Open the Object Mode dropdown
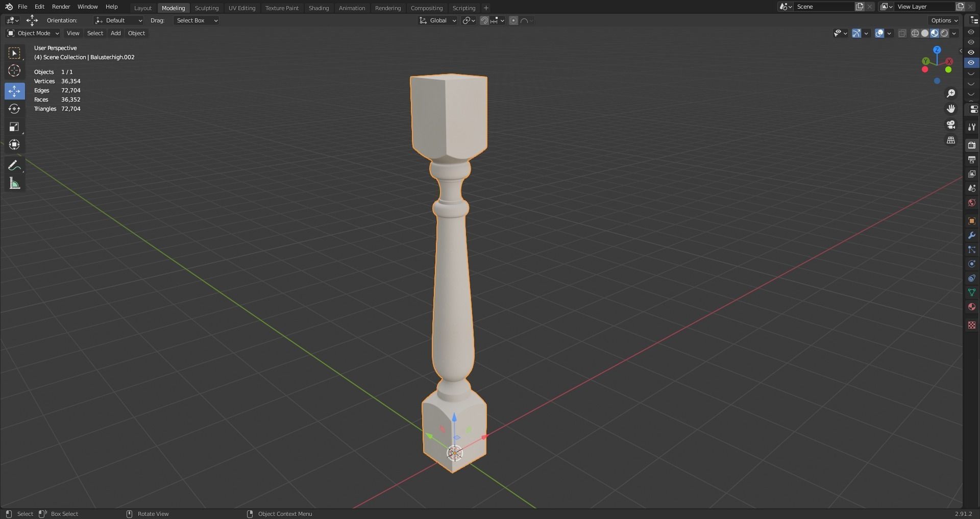 pyautogui.click(x=33, y=33)
